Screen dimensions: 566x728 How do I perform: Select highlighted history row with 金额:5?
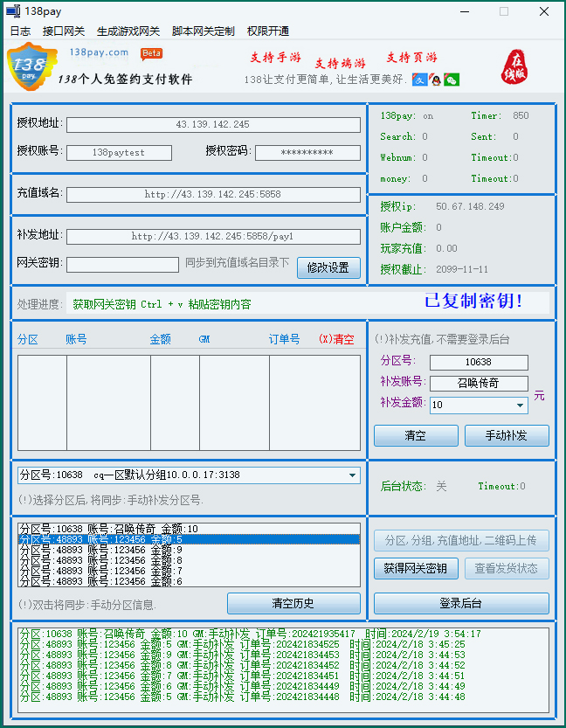(x=189, y=539)
